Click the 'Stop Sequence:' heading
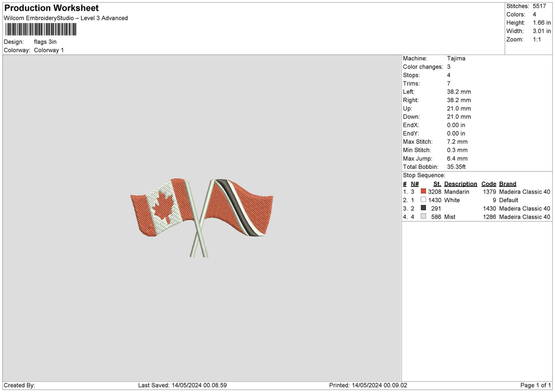555x392 pixels. click(424, 175)
